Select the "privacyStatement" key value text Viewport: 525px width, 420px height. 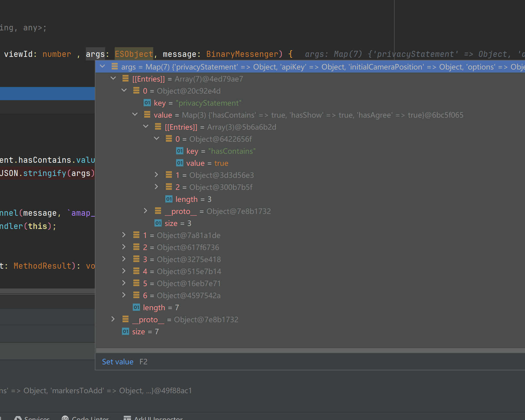pyautogui.click(x=209, y=103)
